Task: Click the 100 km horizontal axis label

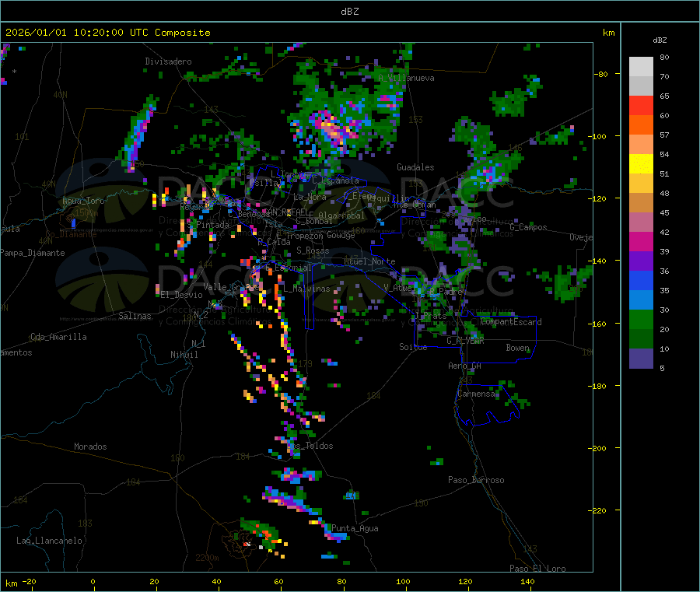Action: (x=403, y=582)
